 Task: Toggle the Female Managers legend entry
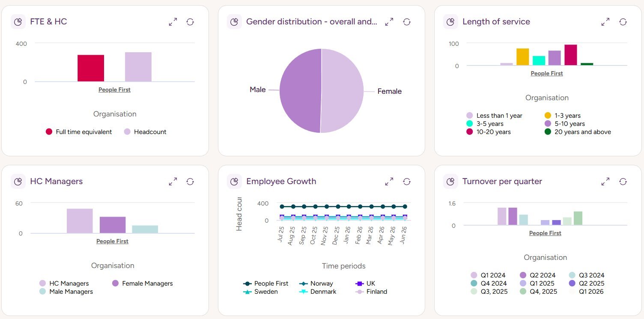tap(142, 283)
